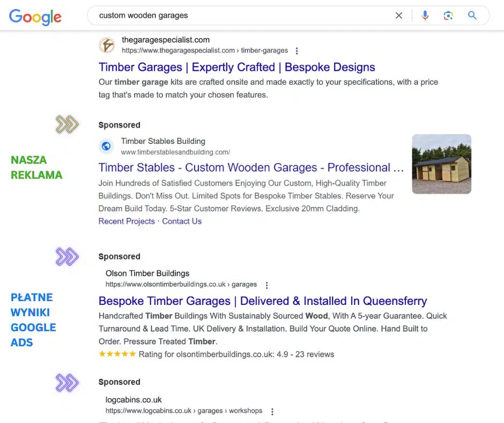Screen dimensions: 504x423
Task: Follow the Contact Us sitelink
Action: tap(182, 221)
